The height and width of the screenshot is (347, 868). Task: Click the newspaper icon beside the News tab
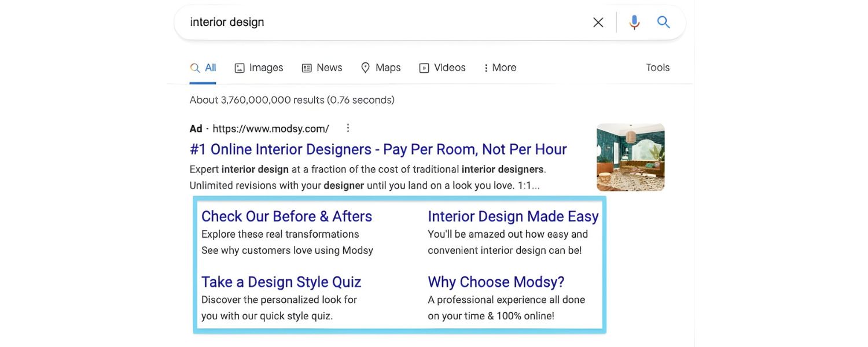306,68
